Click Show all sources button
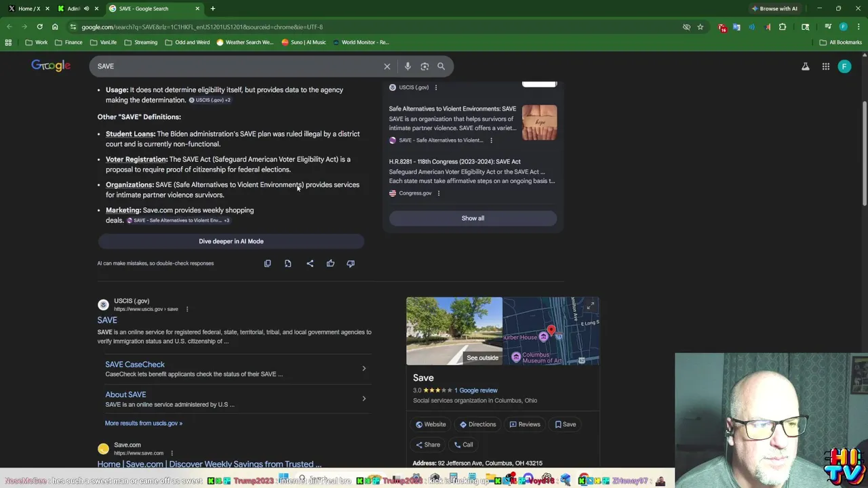The image size is (868, 488). click(473, 218)
